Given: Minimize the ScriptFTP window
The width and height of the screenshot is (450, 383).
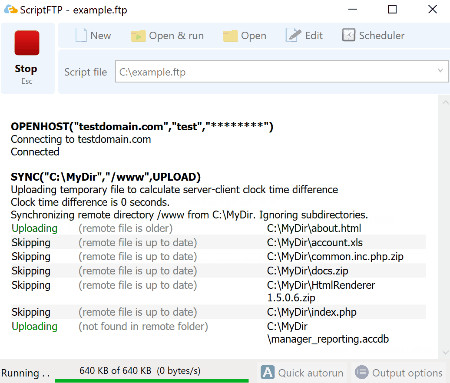Looking at the screenshot, I should 352,9.
